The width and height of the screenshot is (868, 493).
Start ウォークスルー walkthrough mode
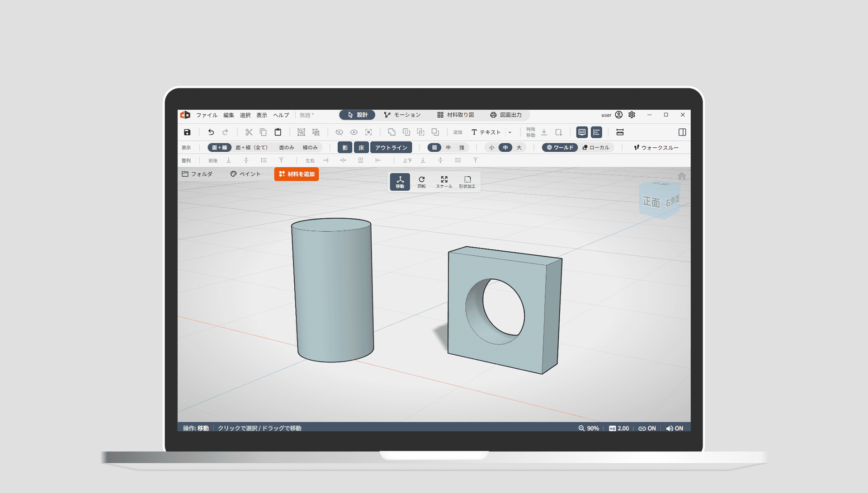[656, 148]
